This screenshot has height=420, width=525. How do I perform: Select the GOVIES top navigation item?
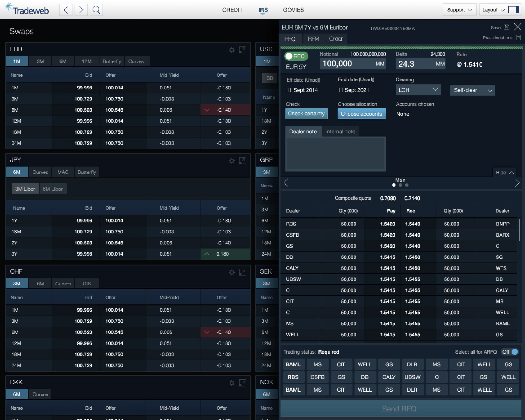pos(293,10)
